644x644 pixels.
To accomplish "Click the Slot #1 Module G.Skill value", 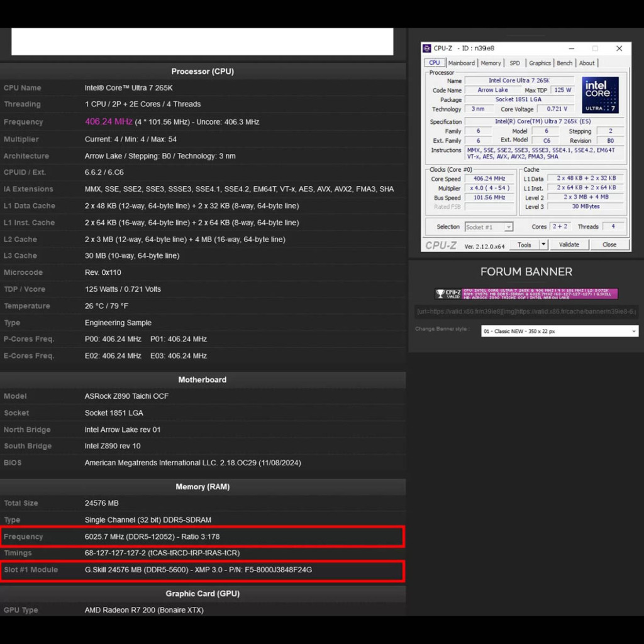I will pyautogui.click(x=198, y=570).
